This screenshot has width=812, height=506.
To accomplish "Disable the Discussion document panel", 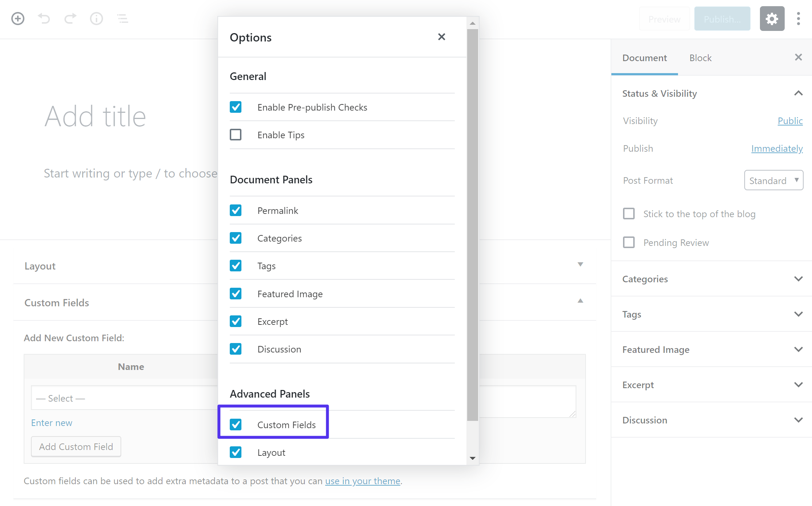I will point(236,348).
